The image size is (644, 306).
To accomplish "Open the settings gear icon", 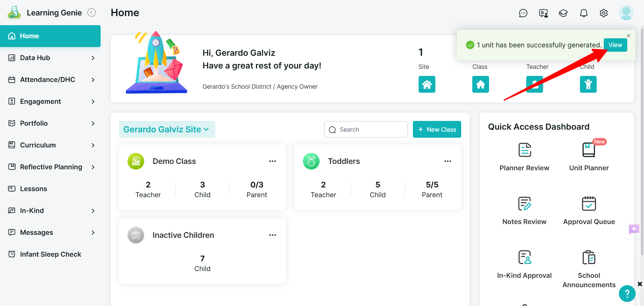I will (604, 13).
